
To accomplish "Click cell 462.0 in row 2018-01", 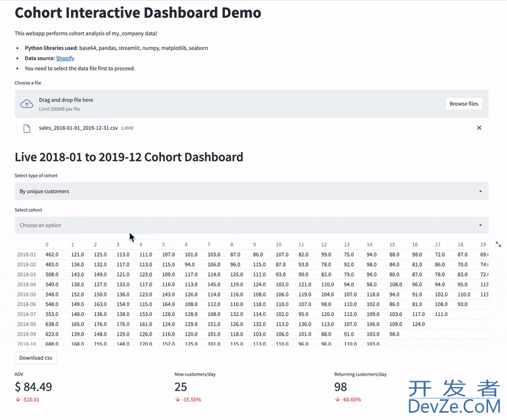I will click(52, 255).
